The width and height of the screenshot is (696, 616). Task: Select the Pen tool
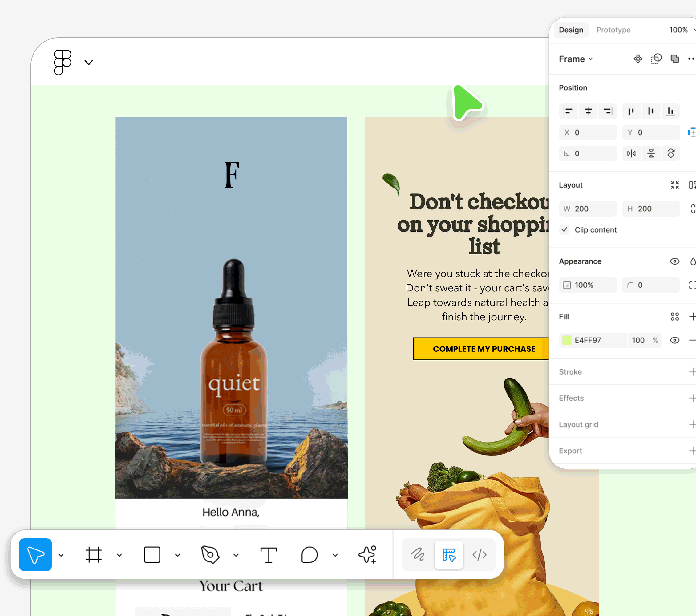click(x=210, y=554)
